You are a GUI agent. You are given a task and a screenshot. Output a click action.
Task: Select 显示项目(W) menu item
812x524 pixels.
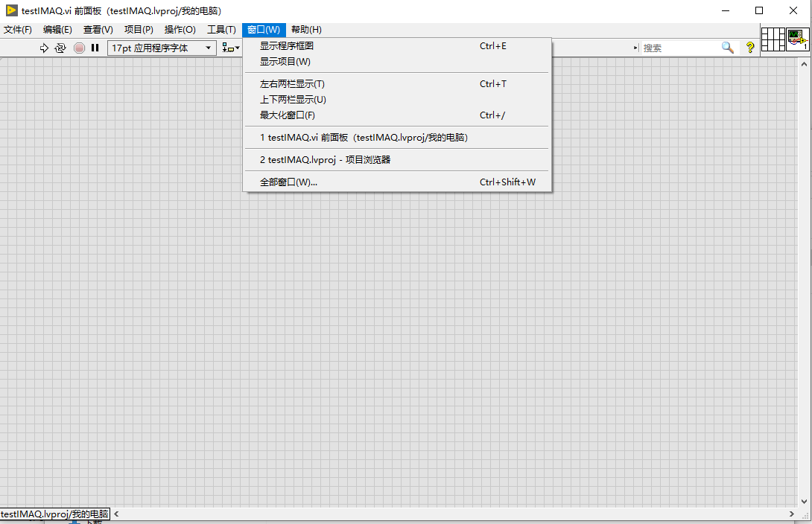(397, 62)
